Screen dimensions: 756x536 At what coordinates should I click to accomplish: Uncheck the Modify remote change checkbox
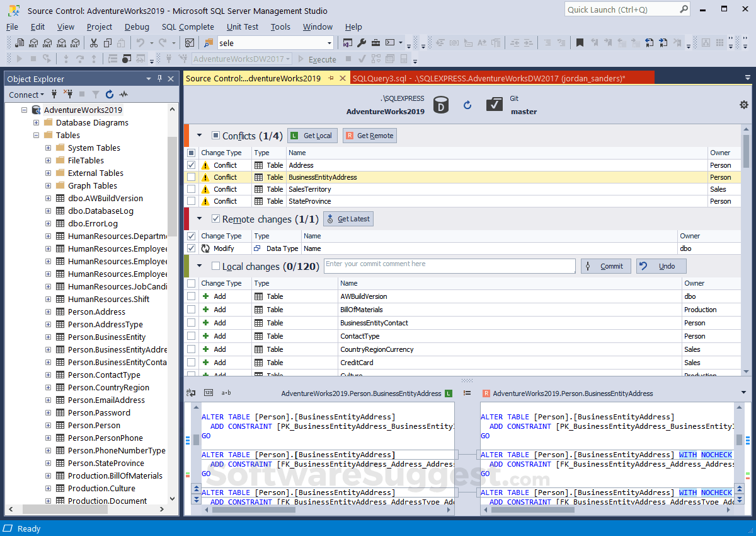[x=191, y=248]
